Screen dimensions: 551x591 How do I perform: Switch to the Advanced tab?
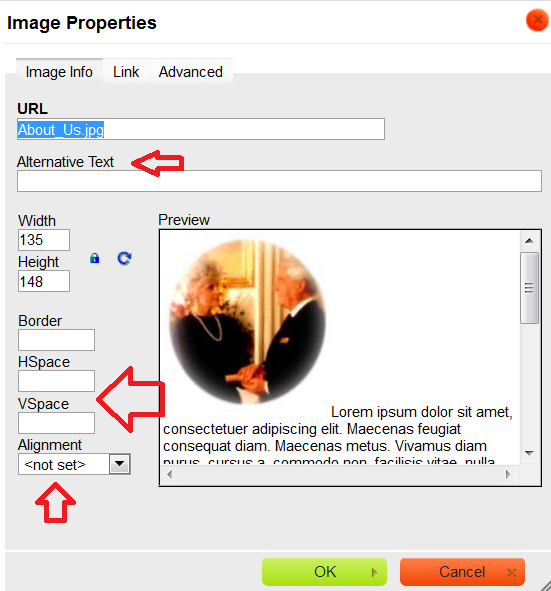[191, 72]
